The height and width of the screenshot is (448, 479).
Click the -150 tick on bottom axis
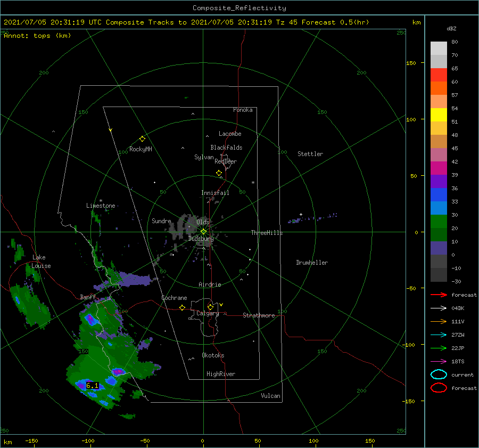(31, 441)
